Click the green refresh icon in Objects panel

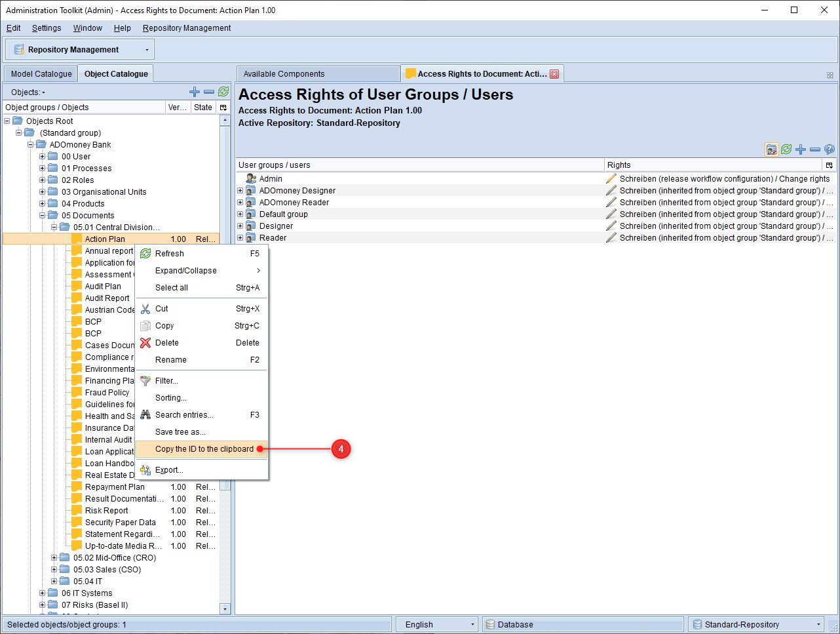[223, 92]
